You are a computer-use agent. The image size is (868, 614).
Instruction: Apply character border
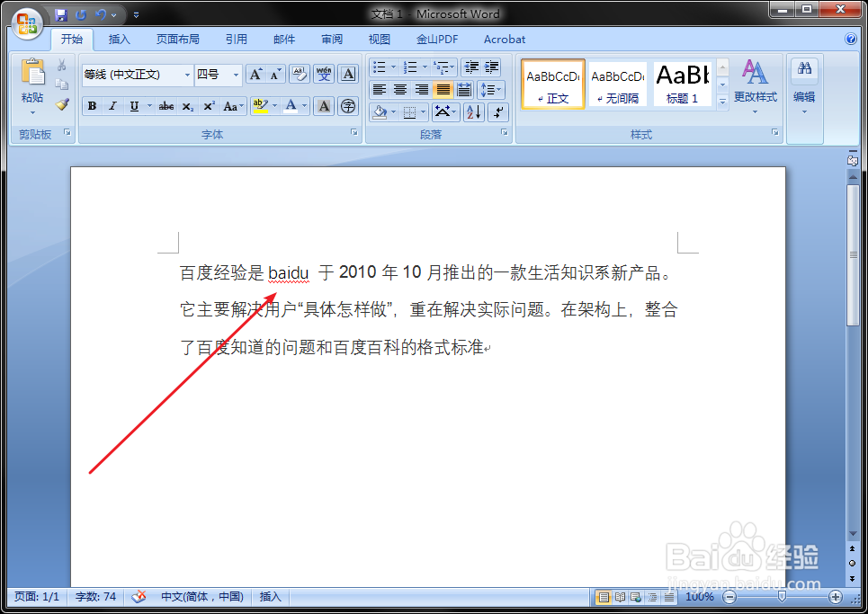348,74
